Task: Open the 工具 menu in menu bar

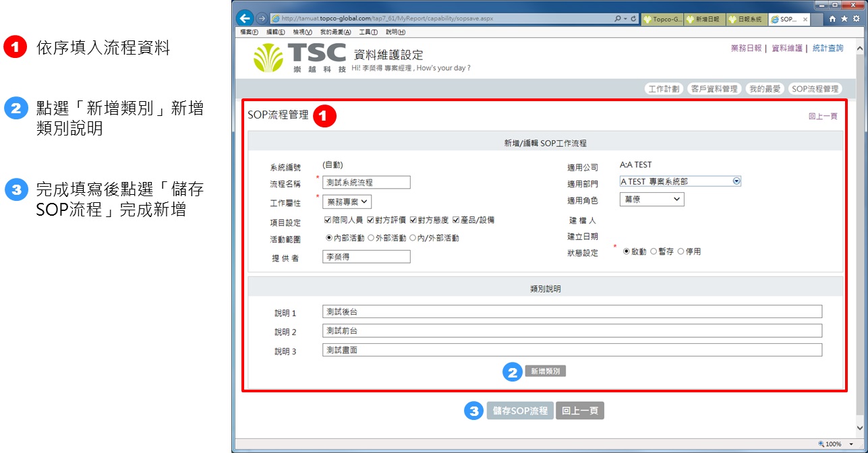Action: [368, 32]
